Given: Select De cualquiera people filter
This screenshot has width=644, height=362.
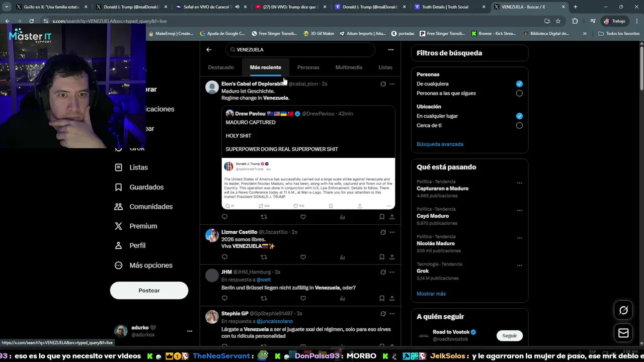Looking at the screenshot, I should click(x=519, y=84).
